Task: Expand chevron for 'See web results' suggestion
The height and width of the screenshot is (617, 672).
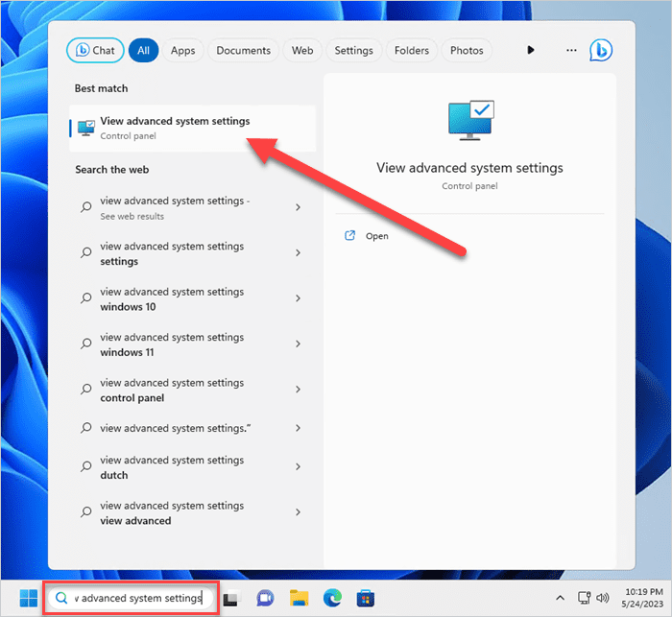Action: tap(298, 207)
